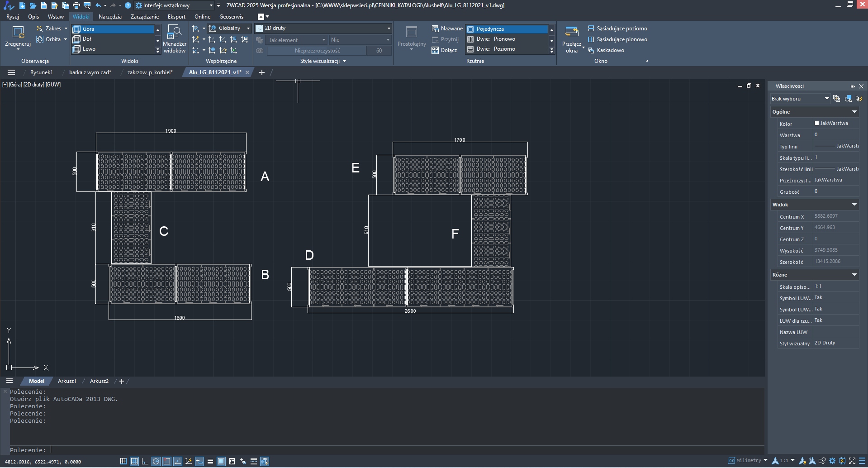This screenshot has height=468, width=868.
Task: Click the Zregeneruj (regenerate) icon
Action: [x=18, y=33]
